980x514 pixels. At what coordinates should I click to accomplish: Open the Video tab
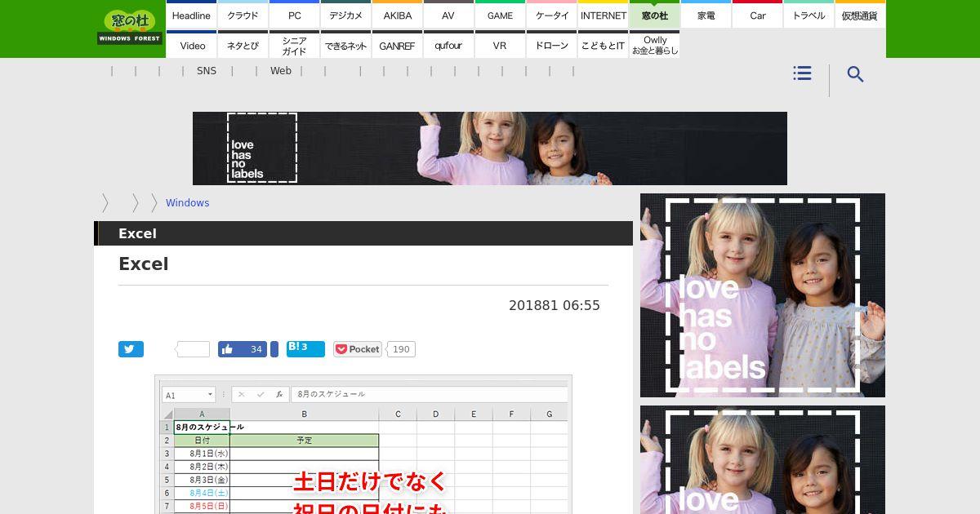point(191,45)
